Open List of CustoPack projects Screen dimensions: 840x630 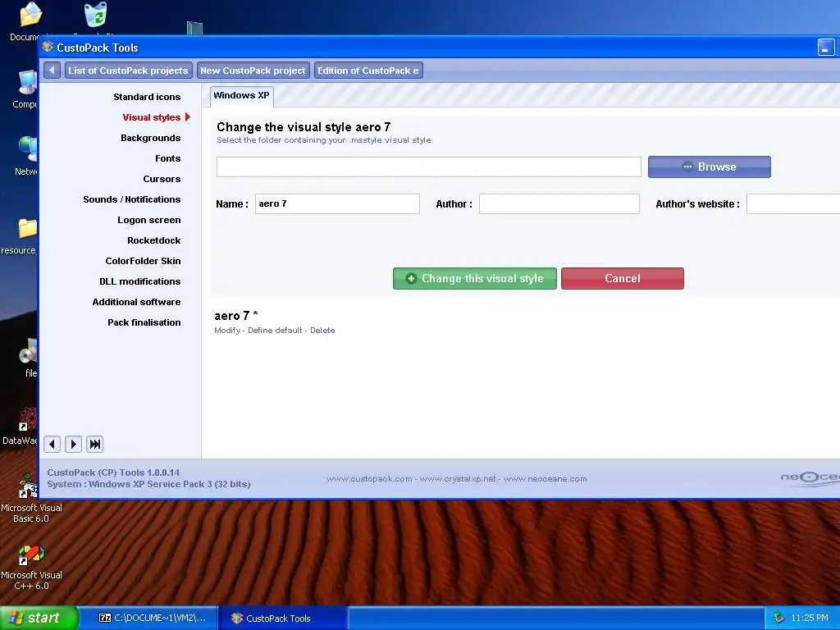pyautogui.click(x=127, y=71)
